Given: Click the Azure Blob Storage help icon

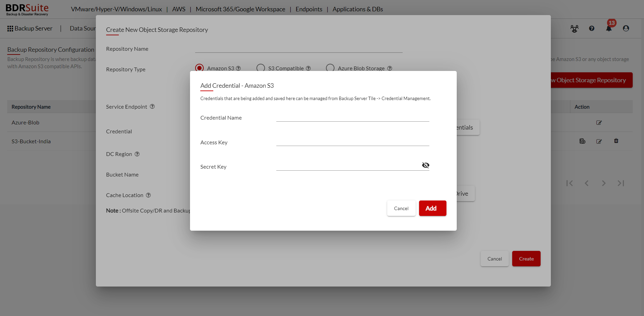Looking at the screenshot, I should [x=390, y=68].
